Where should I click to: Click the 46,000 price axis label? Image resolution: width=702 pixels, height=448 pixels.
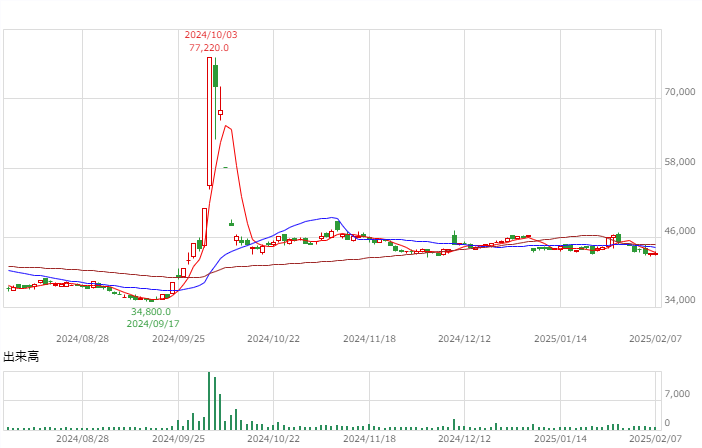pyautogui.click(x=680, y=231)
